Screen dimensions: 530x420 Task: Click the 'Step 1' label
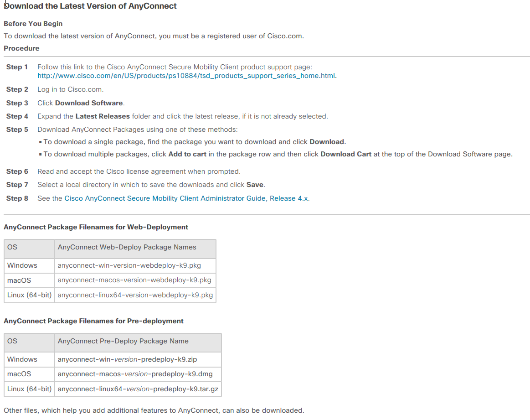point(17,67)
